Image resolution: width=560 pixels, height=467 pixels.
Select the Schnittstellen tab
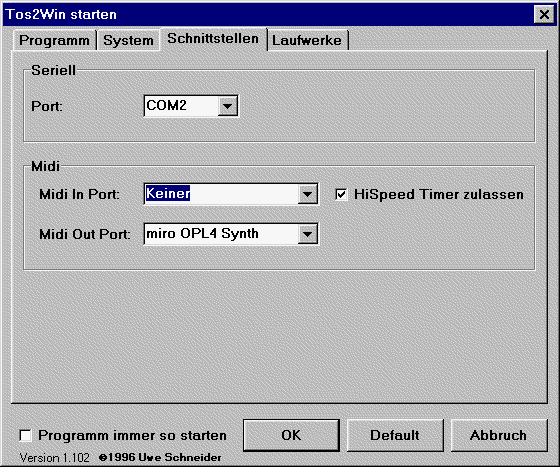pyautogui.click(x=213, y=39)
